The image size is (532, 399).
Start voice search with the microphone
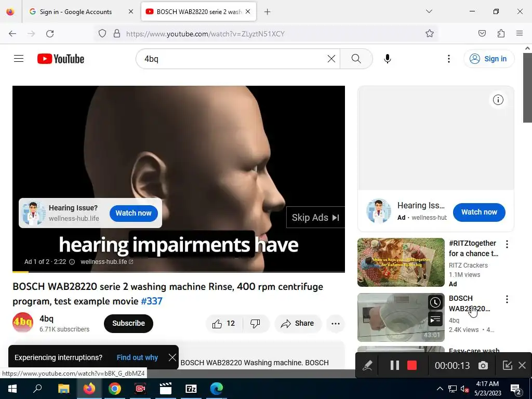point(388,59)
